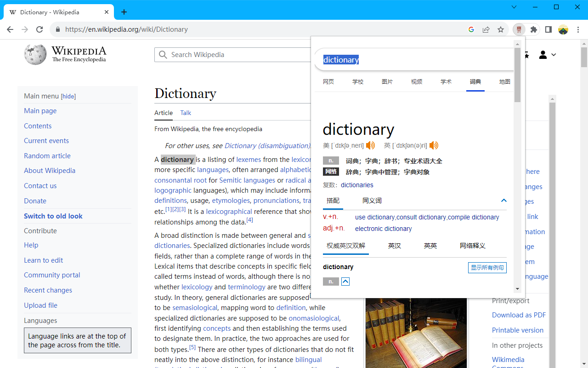Viewport: 588px width, 368px height.
Task: Click the popup scrollbar down arrow
Action: coord(517,289)
